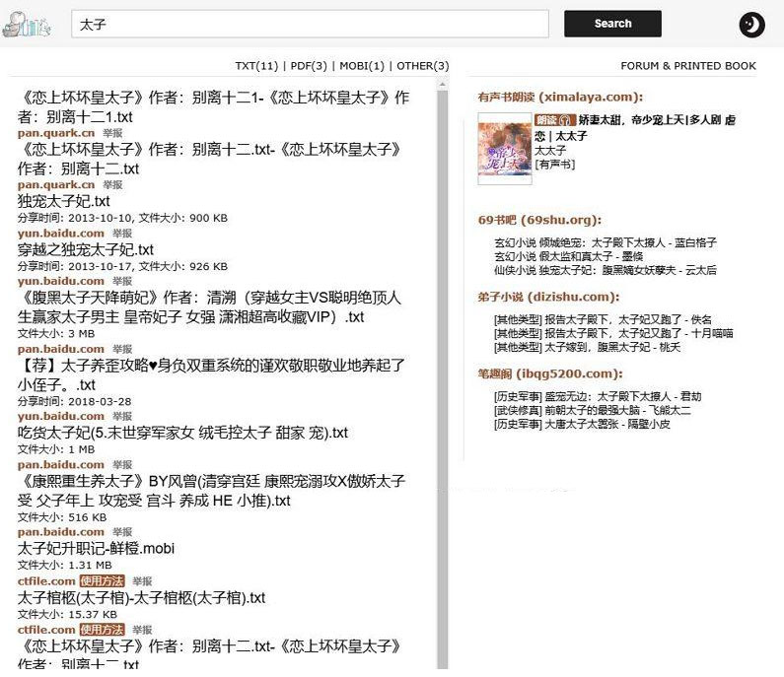This screenshot has width=784, height=677.
Task: Click the audiobook cover thumbnail
Action: click(503, 148)
